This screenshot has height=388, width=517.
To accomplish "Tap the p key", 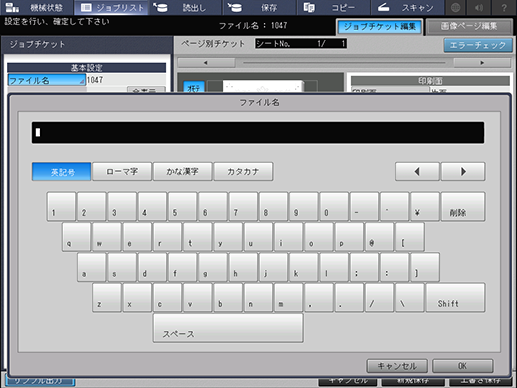I will pyautogui.click(x=349, y=237).
